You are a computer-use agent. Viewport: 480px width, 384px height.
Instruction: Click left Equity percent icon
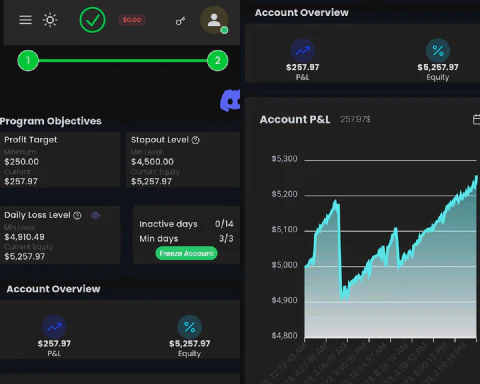(189, 327)
